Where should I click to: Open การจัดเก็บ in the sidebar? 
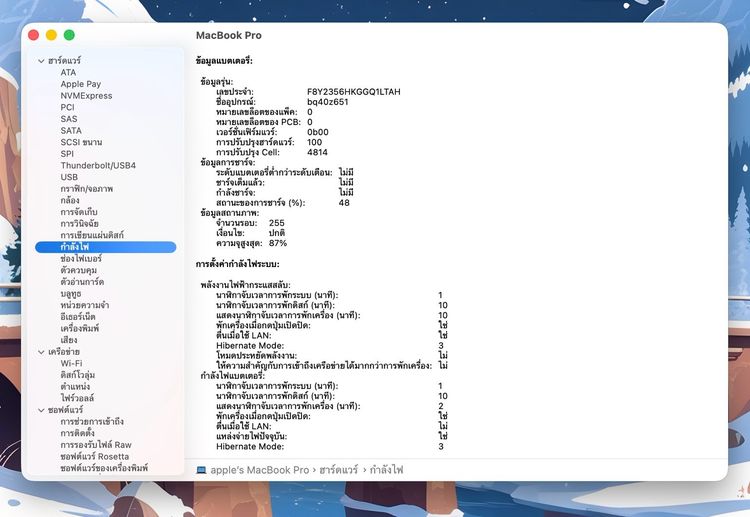click(79, 212)
